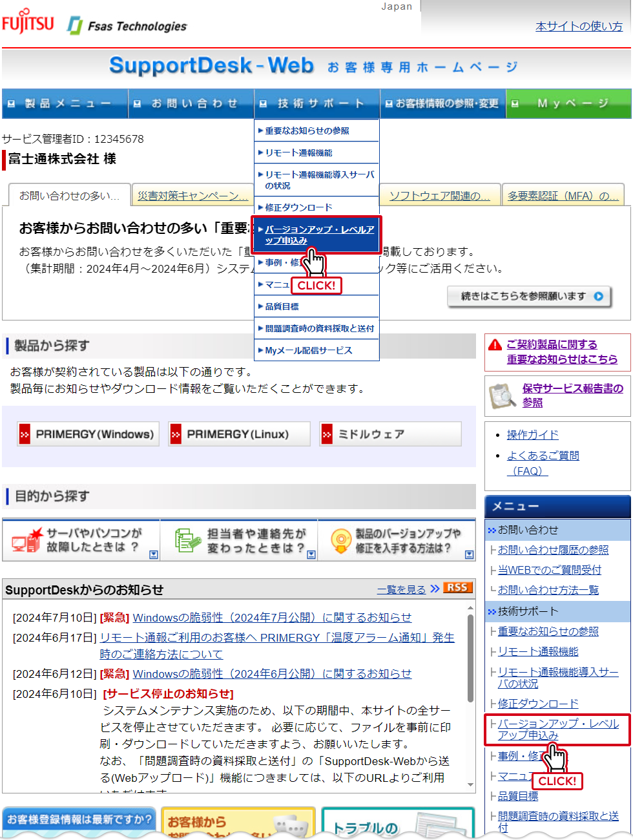The width and height of the screenshot is (633, 840).
Task: Select リモート通報機能導入サーバの状況 in the dropdown
Action: [x=316, y=180]
